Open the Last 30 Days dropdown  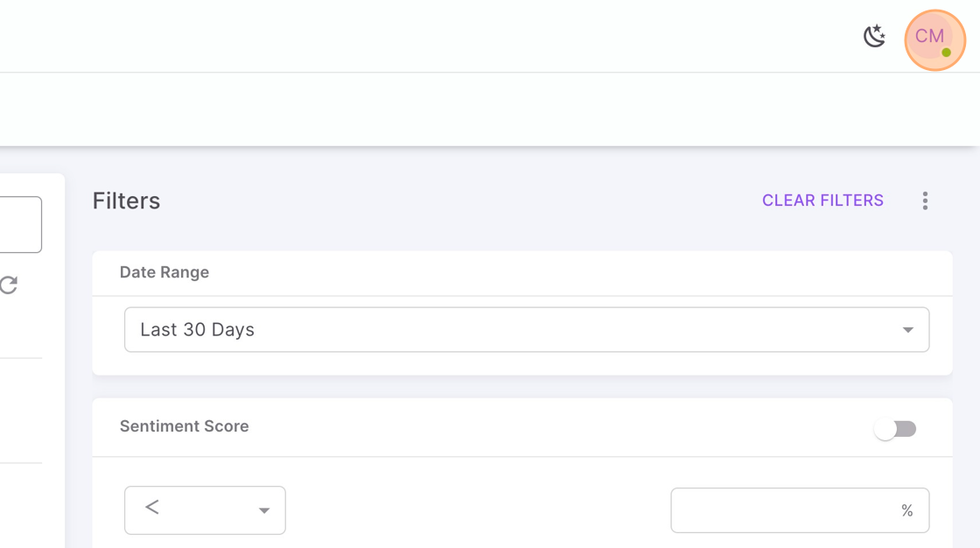pyautogui.click(x=527, y=330)
